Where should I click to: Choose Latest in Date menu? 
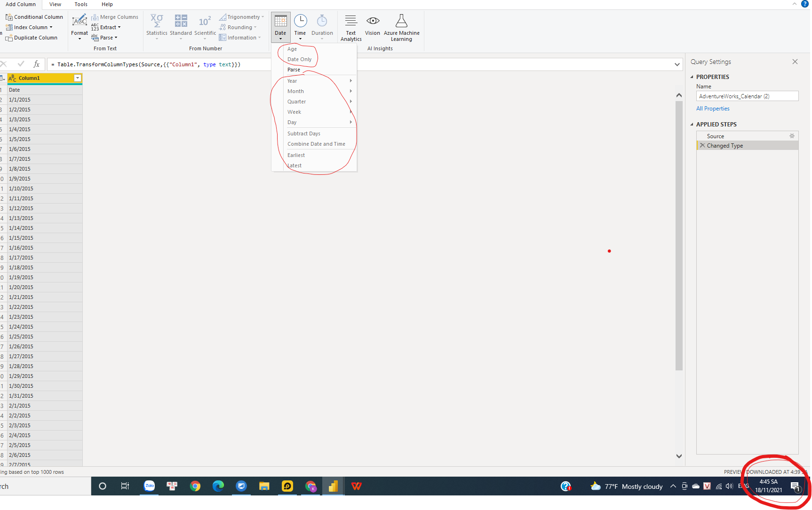(x=314, y=165)
